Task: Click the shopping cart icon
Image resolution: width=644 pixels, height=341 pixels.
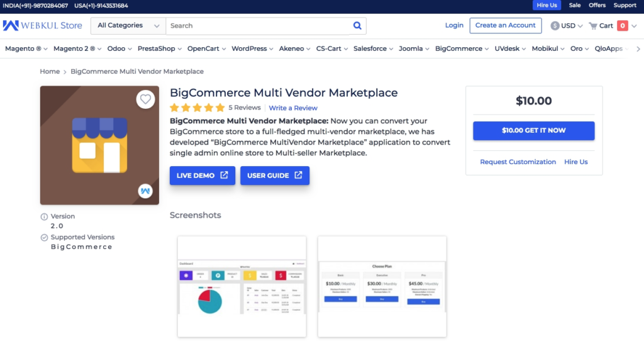Action: coord(593,26)
